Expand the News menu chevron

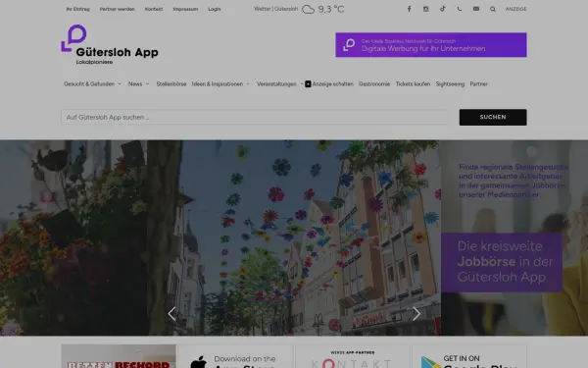pos(147,83)
